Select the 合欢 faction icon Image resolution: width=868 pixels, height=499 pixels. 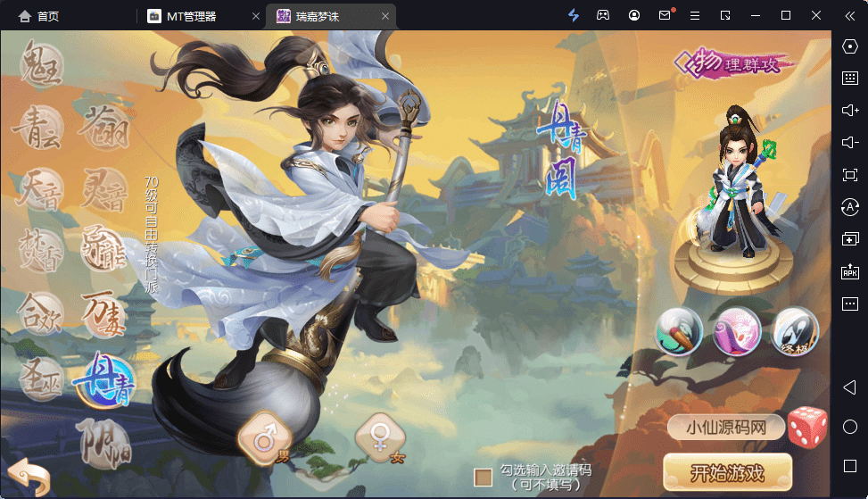click(40, 314)
